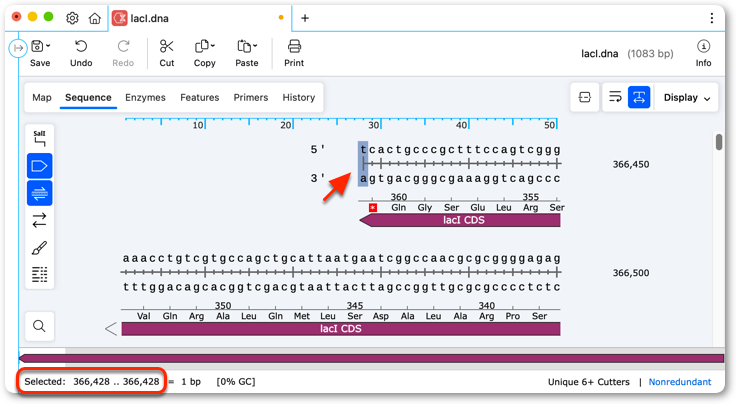Toggle feature annotations display

point(39,166)
